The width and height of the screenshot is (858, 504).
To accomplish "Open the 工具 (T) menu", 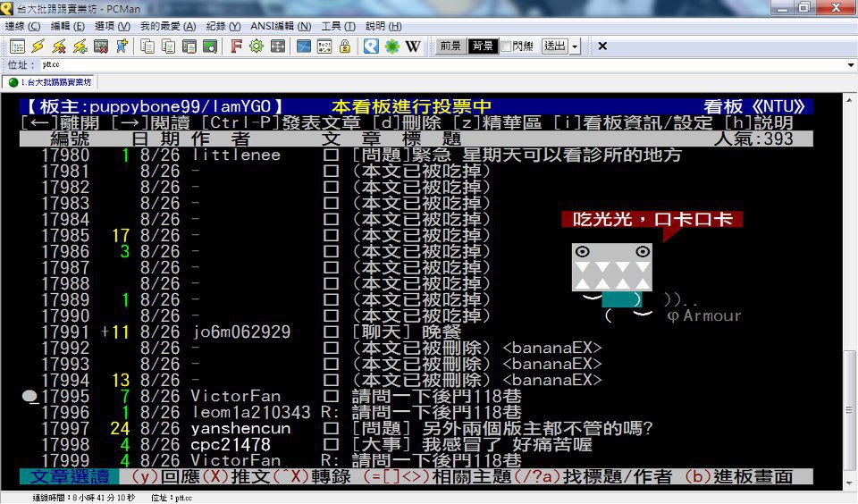I will coord(338,26).
